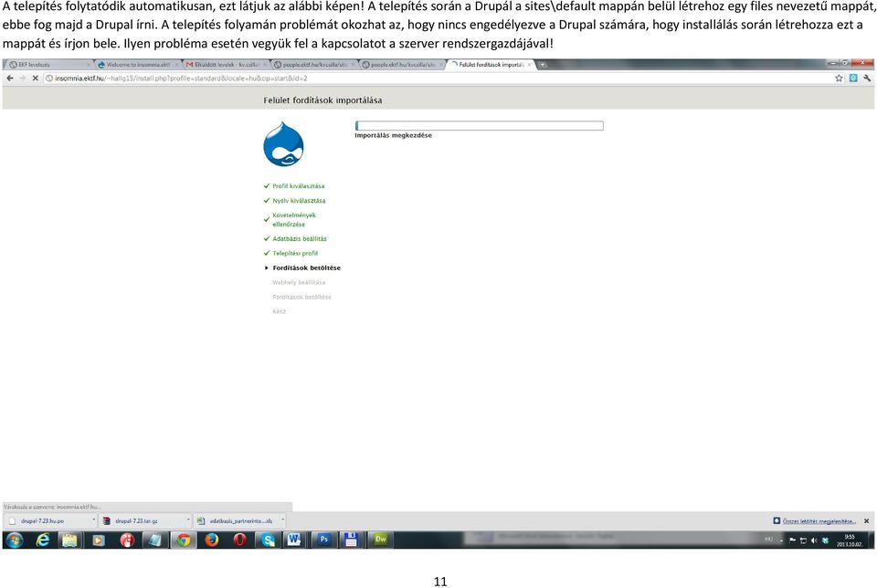Open Windows Explorer folder taskbar icon
877x588 pixels.
pyautogui.click(x=69, y=540)
